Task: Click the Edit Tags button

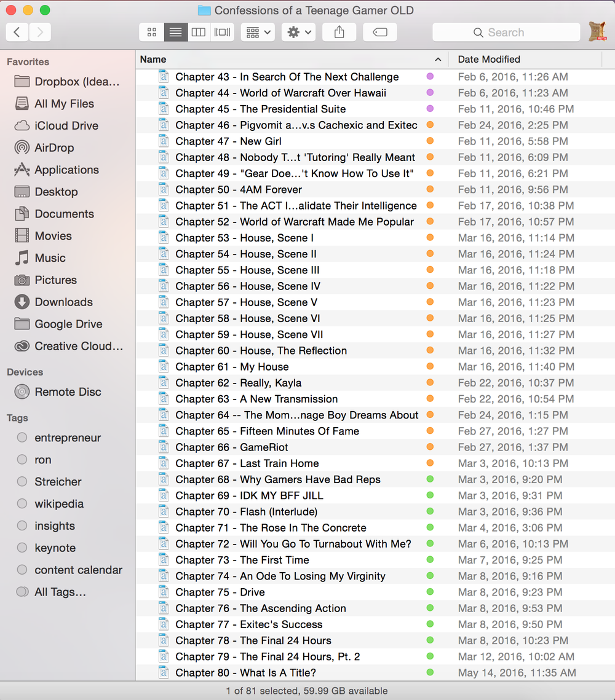Action: point(380,32)
